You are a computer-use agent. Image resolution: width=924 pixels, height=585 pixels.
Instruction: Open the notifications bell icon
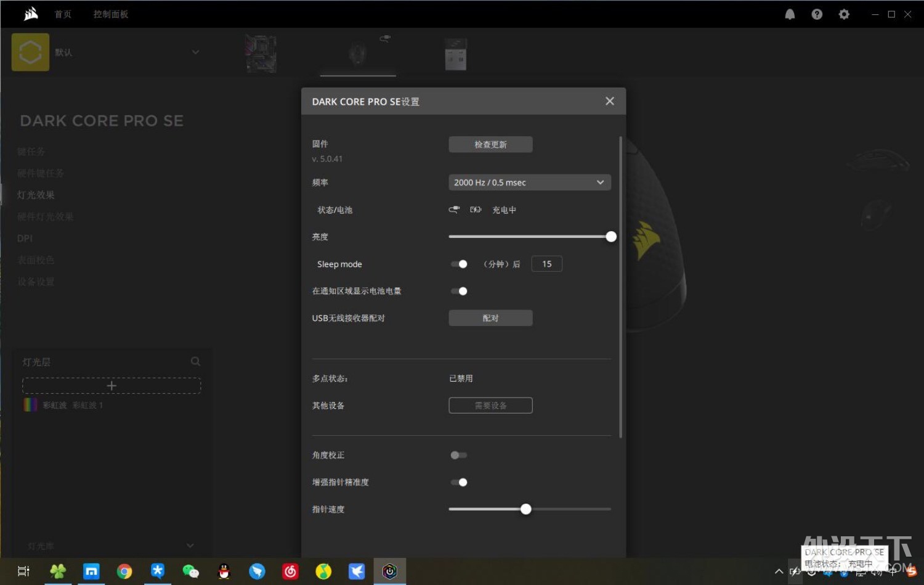tap(790, 14)
